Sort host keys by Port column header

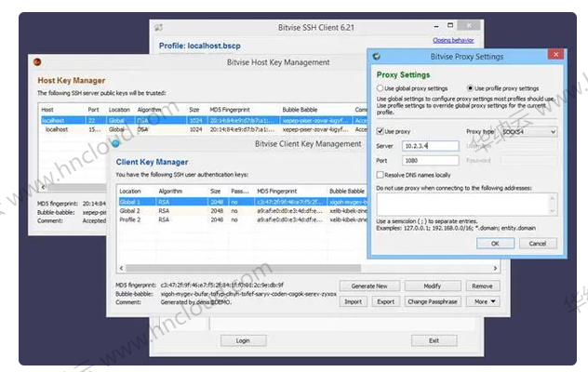(93, 110)
